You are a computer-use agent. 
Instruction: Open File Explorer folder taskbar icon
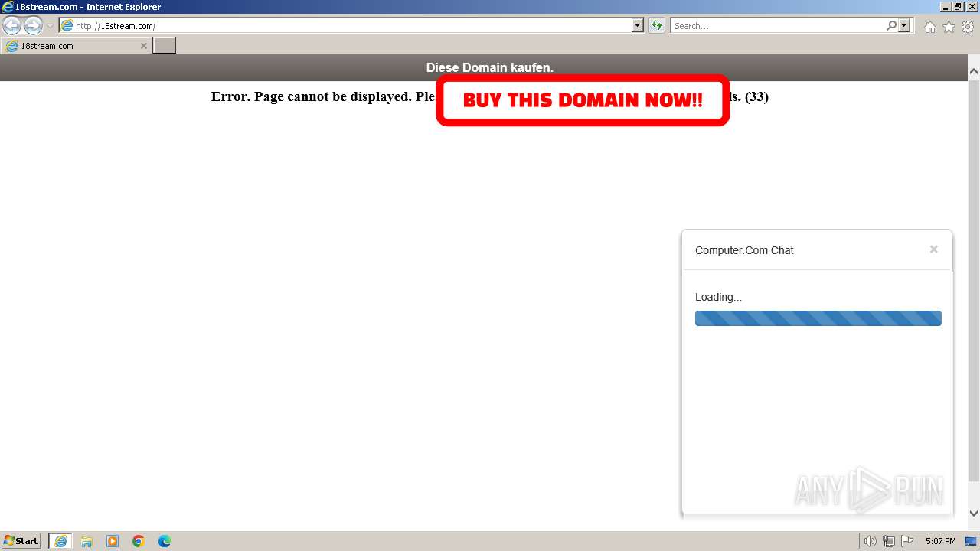[x=87, y=541]
